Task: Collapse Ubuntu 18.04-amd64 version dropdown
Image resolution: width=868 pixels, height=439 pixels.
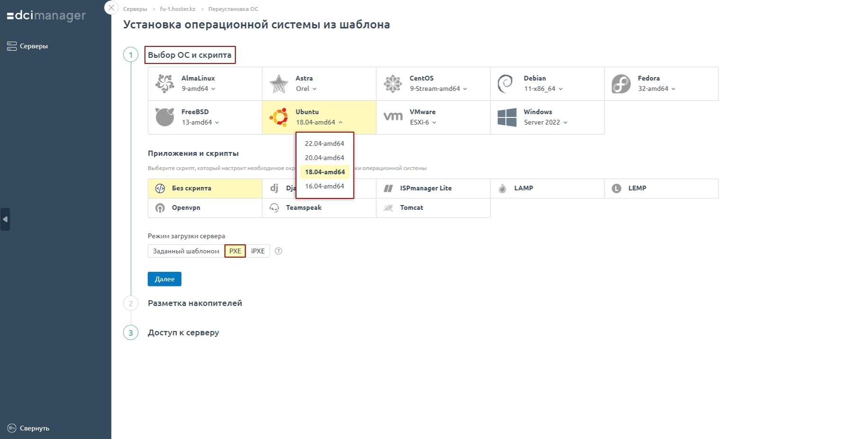Action: (x=319, y=123)
